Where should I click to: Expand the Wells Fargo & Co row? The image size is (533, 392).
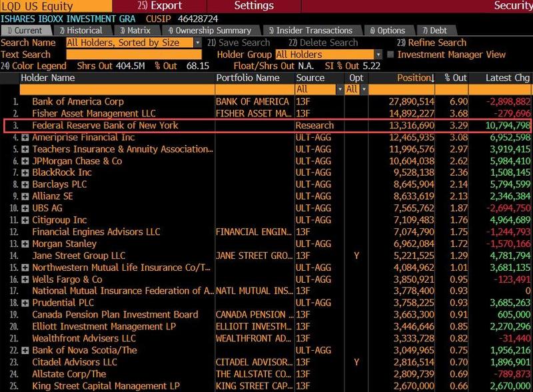coord(25,280)
